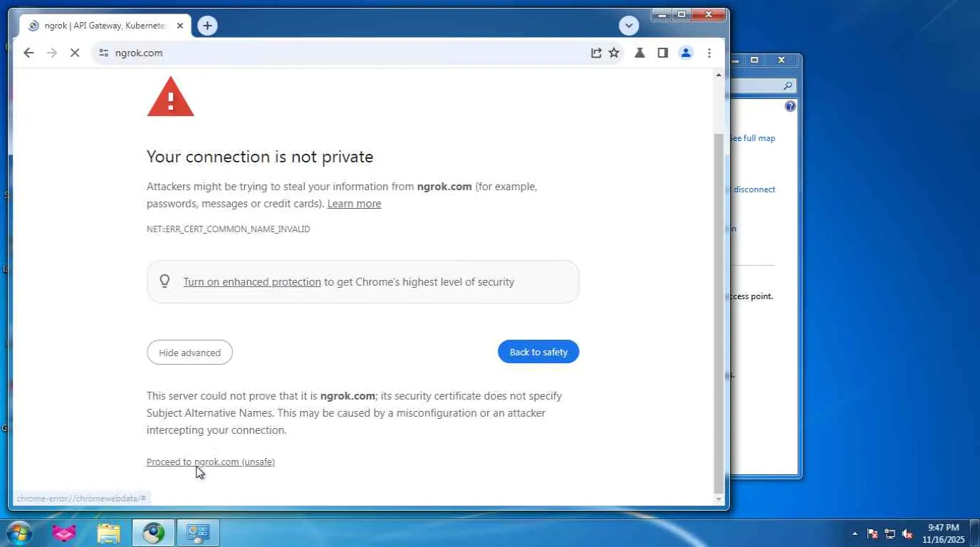Open the Learn more link

pyautogui.click(x=354, y=204)
